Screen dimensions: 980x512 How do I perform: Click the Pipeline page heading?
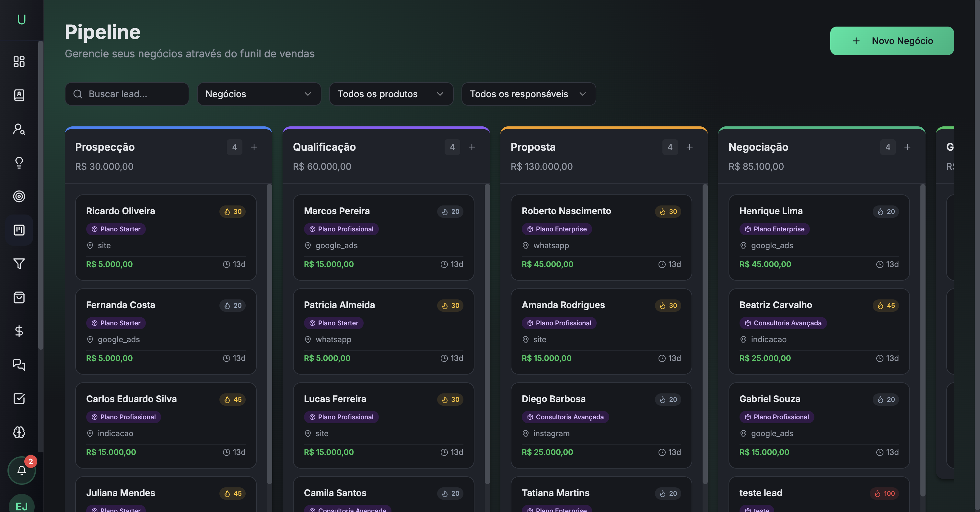[x=103, y=32]
